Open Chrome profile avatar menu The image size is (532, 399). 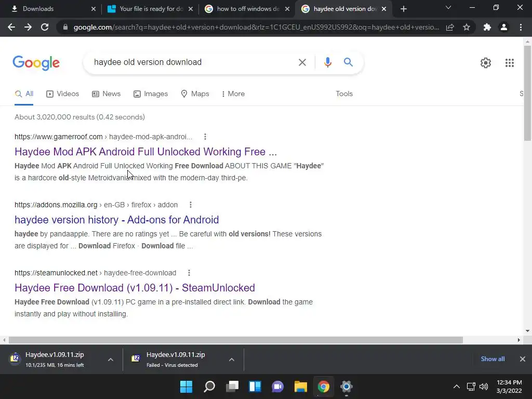tap(504, 27)
